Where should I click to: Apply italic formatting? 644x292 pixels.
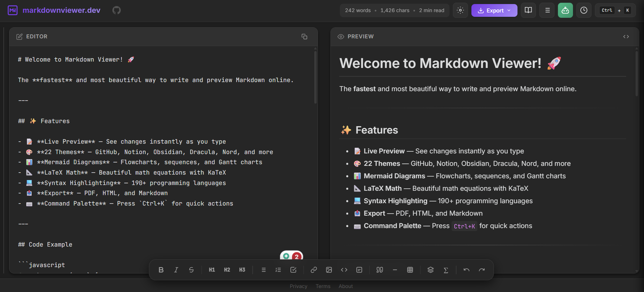click(x=176, y=270)
